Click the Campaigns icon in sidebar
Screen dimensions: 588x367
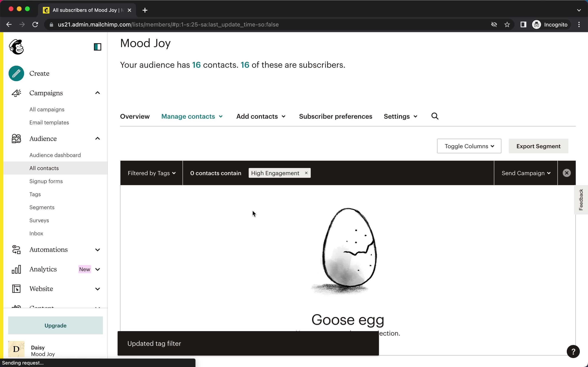[16, 93]
